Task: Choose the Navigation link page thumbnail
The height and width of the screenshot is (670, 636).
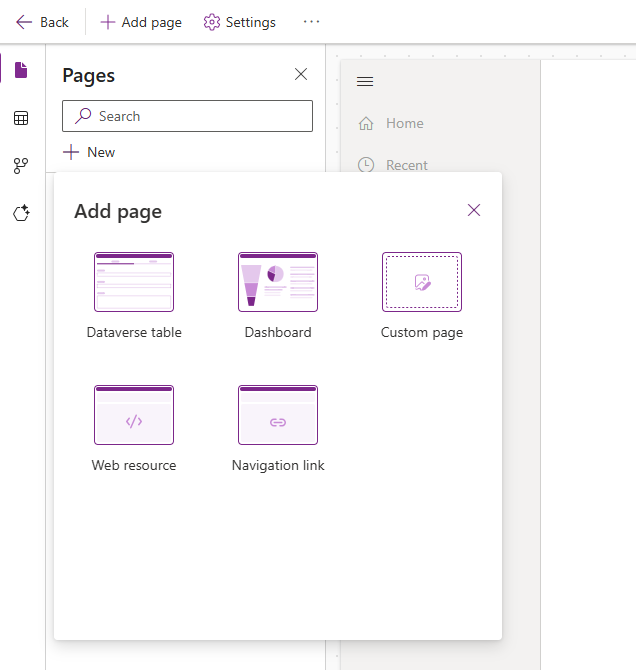Action: 278,415
